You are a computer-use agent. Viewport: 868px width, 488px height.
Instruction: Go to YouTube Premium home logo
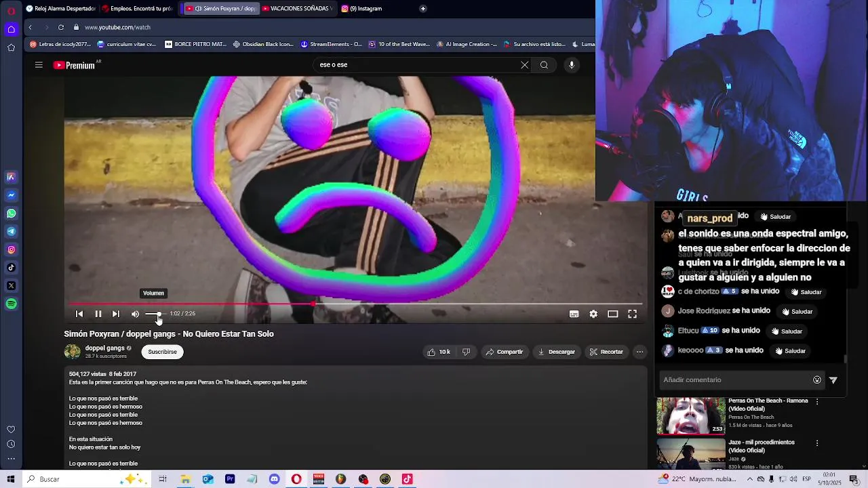(x=74, y=65)
